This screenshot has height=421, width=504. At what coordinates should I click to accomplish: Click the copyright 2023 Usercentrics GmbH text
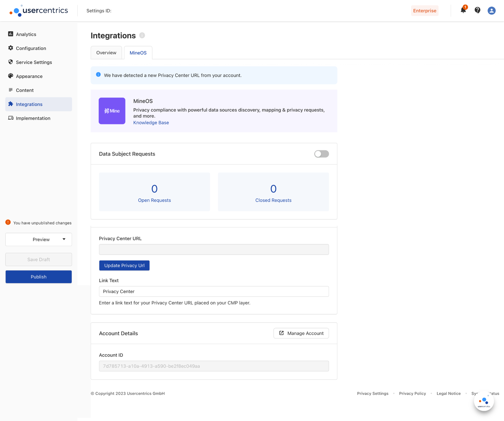128,393
